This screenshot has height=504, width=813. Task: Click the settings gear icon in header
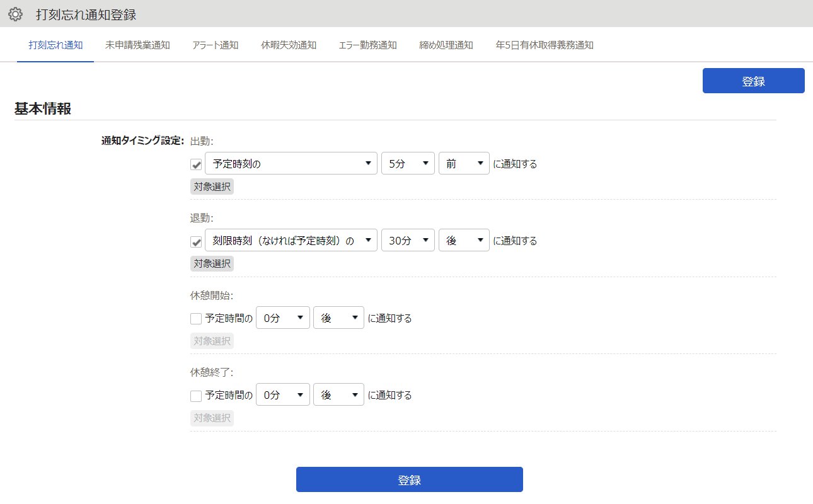[x=16, y=14]
